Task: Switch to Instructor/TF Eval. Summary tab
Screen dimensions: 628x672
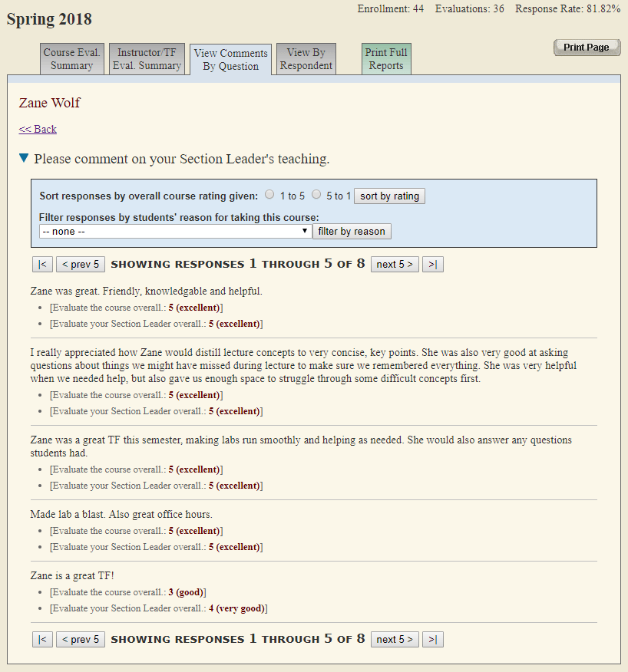Action: coord(147,59)
